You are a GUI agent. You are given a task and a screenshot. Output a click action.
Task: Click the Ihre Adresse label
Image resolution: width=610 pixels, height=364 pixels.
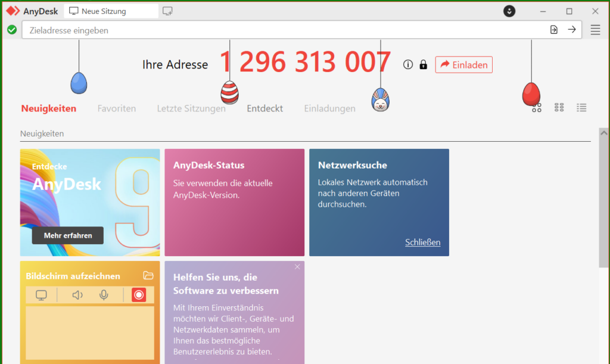pyautogui.click(x=175, y=64)
